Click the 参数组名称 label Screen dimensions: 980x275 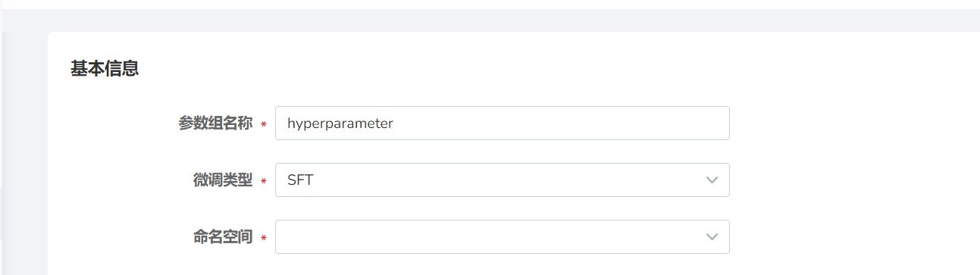pos(215,123)
